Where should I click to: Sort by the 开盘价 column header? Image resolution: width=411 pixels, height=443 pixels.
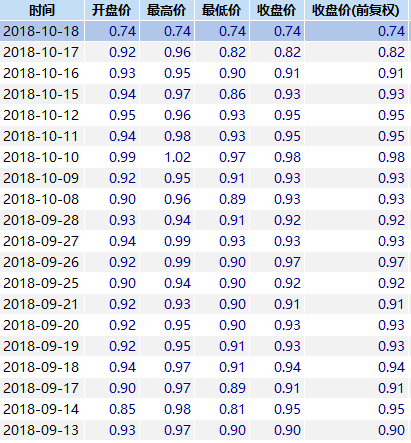[112, 10]
